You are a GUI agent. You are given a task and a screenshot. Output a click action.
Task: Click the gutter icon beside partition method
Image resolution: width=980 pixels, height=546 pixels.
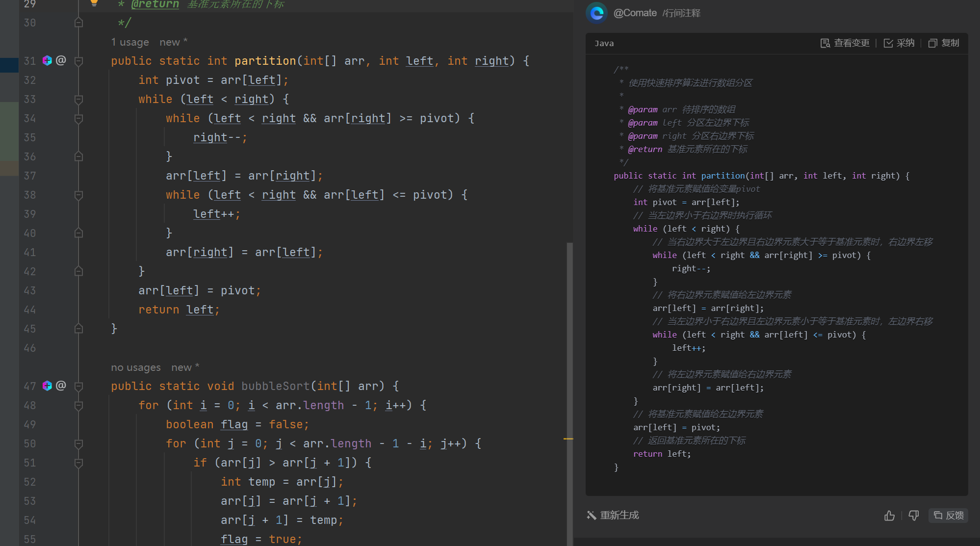(x=47, y=61)
